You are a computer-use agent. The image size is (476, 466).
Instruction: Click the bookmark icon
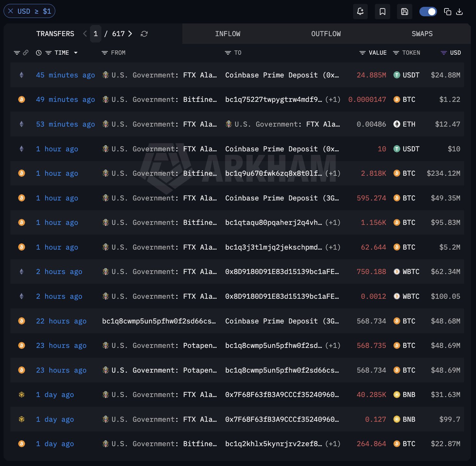point(382,12)
